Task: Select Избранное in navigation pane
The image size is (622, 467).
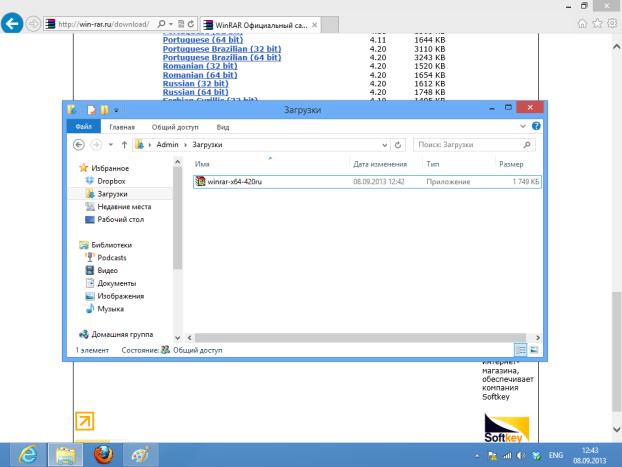Action: pyautogui.click(x=110, y=168)
